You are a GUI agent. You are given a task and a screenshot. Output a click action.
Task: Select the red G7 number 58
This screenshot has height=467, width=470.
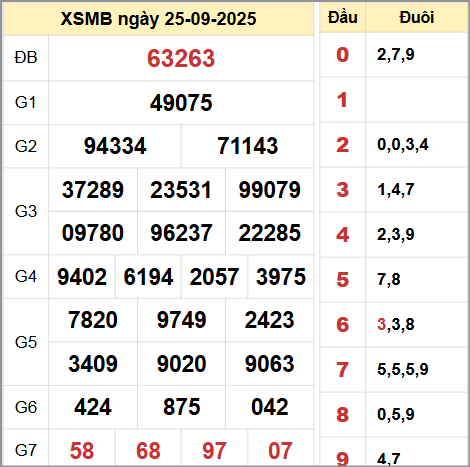[x=82, y=451]
